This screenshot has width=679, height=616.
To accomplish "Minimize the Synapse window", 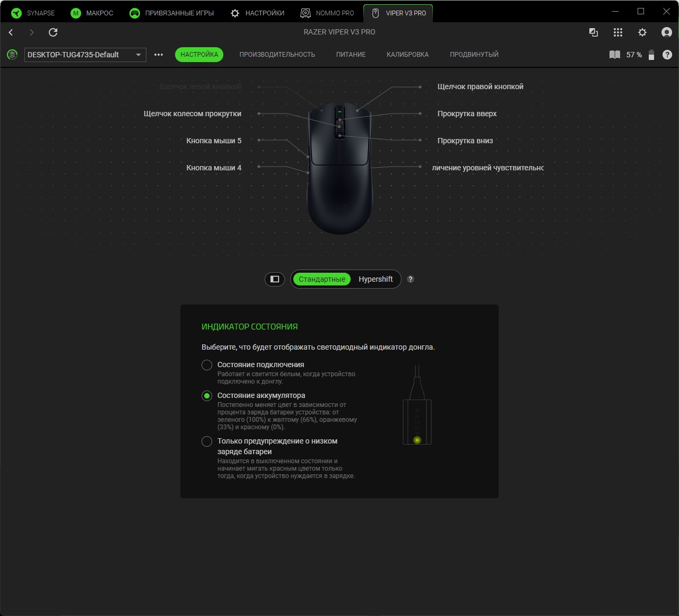I will point(615,12).
